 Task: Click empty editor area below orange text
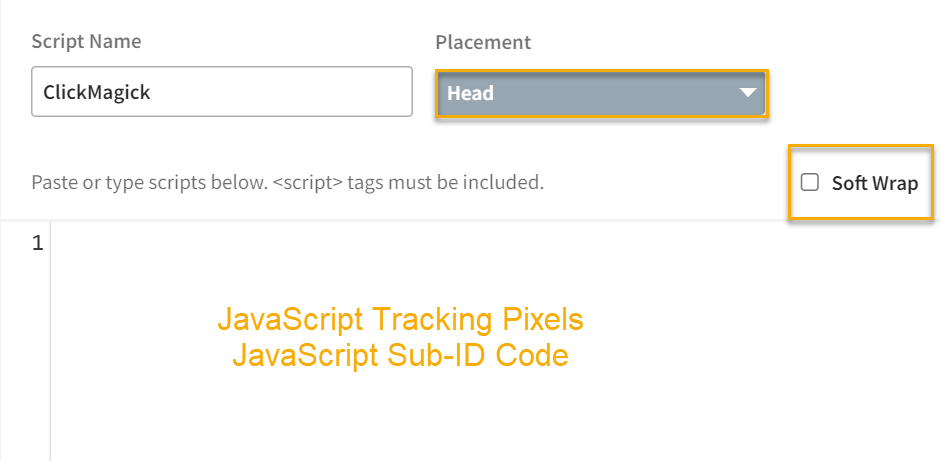coord(400,420)
